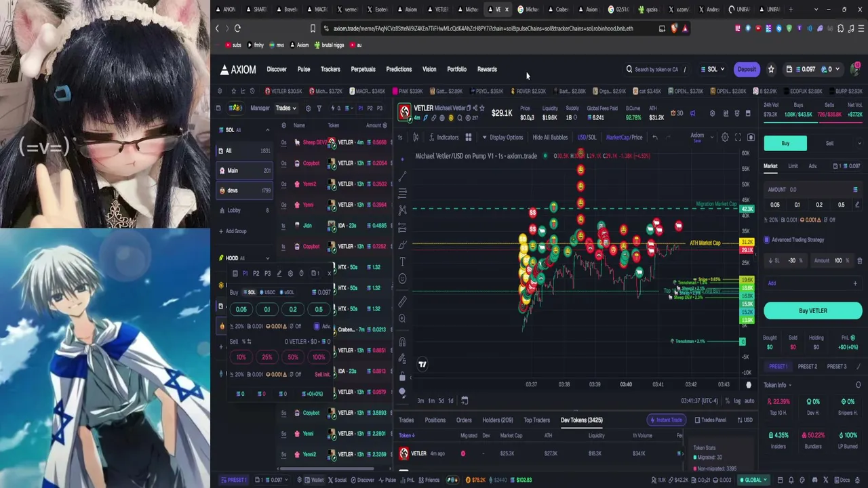
Task: Select the 50% sell button in floating panel
Action: point(292,357)
